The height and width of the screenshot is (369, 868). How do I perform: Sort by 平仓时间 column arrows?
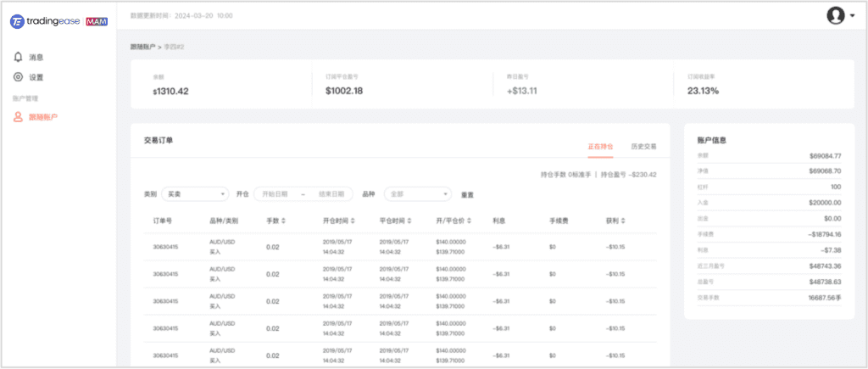[412, 221]
